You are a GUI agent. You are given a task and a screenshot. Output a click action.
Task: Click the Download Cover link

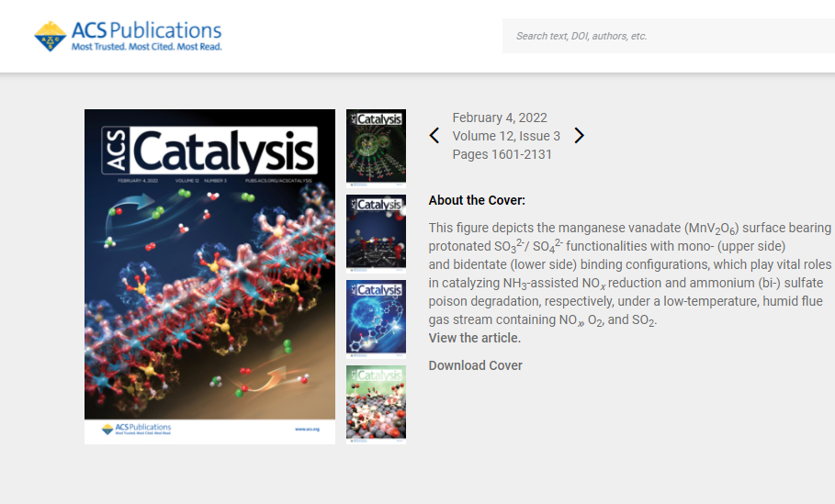coord(476,365)
